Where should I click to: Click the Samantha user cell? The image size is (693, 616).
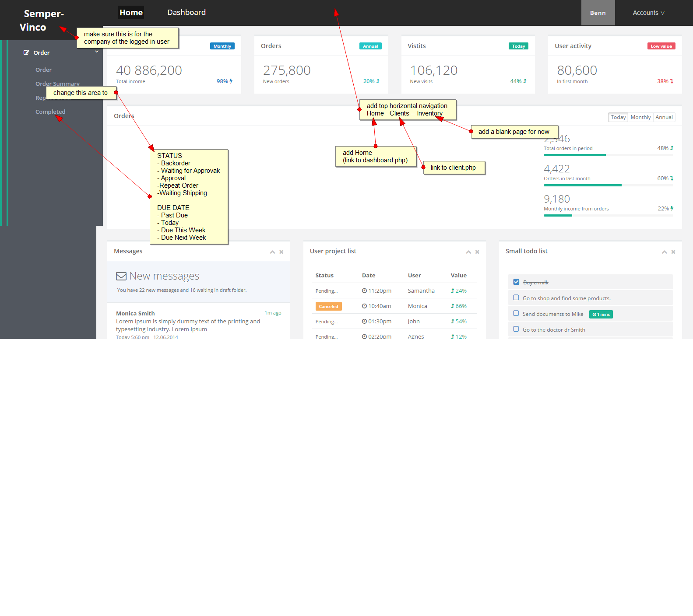click(421, 290)
